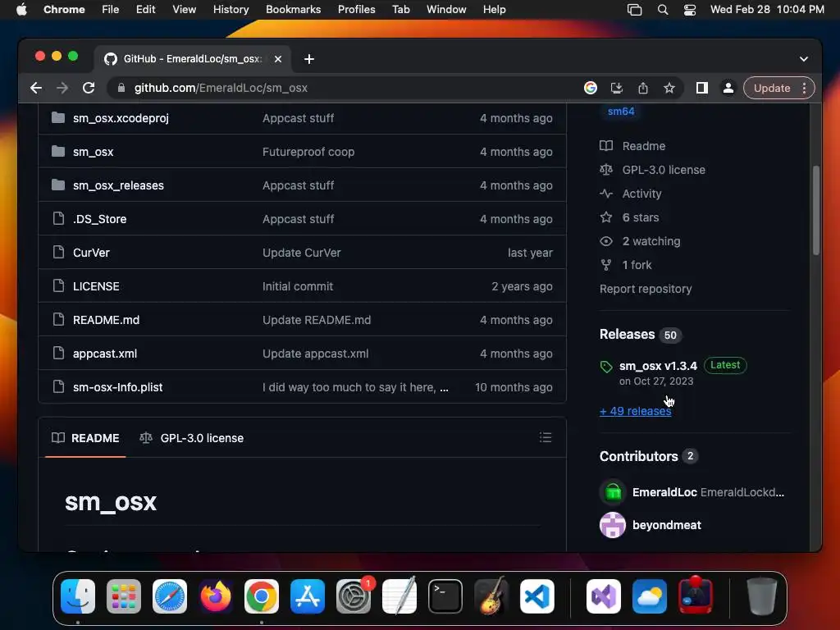Expand the truncated commit message ellipsis
Viewport: 840px width, 630px height.
(444, 388)
